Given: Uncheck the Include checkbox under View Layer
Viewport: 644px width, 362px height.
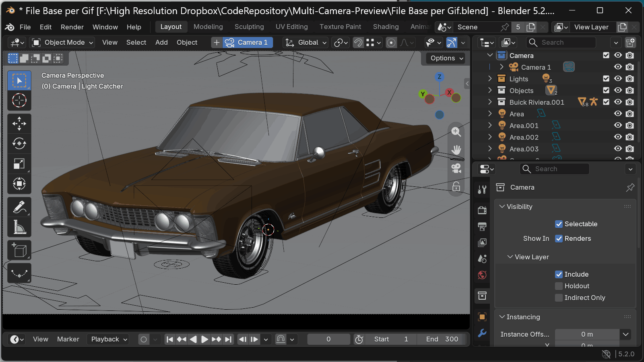Looking at the screenshot, I should [559, 274].
